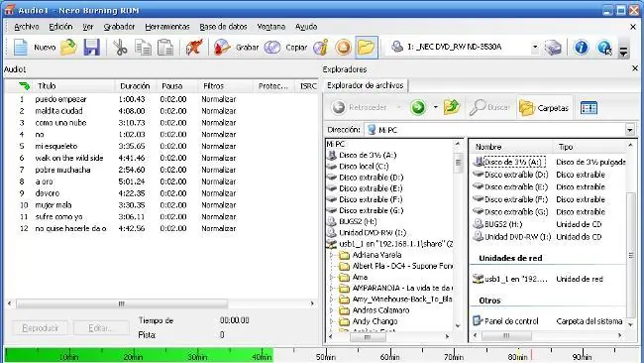
Task: Click the green disc capacity bar
Action: click(139, 354)
